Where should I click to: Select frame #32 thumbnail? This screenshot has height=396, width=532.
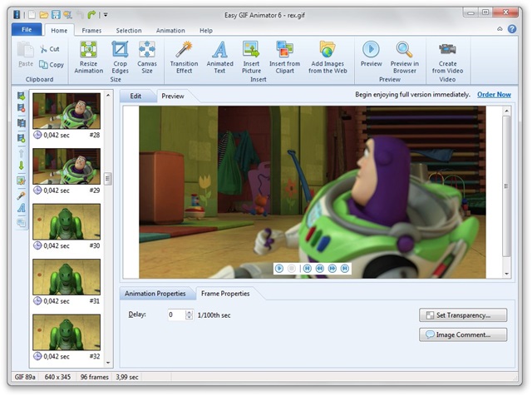pyautogui.click(x=66, y=332)
